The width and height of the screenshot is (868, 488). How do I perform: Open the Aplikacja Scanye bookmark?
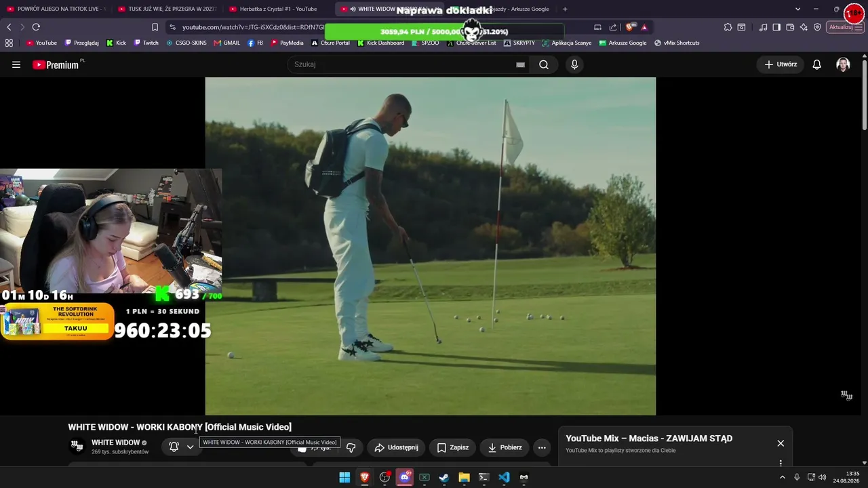[x=567, y=43]
